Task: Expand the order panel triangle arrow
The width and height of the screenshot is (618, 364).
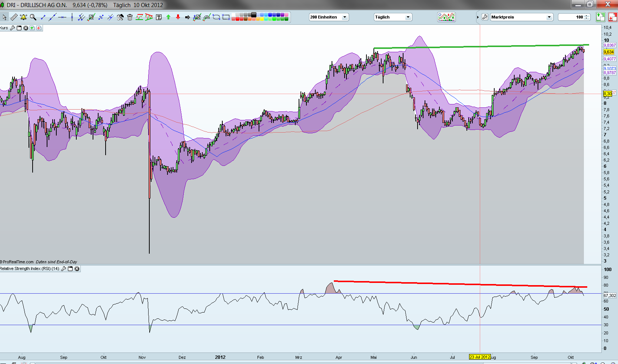Action: tap(478, 17)
